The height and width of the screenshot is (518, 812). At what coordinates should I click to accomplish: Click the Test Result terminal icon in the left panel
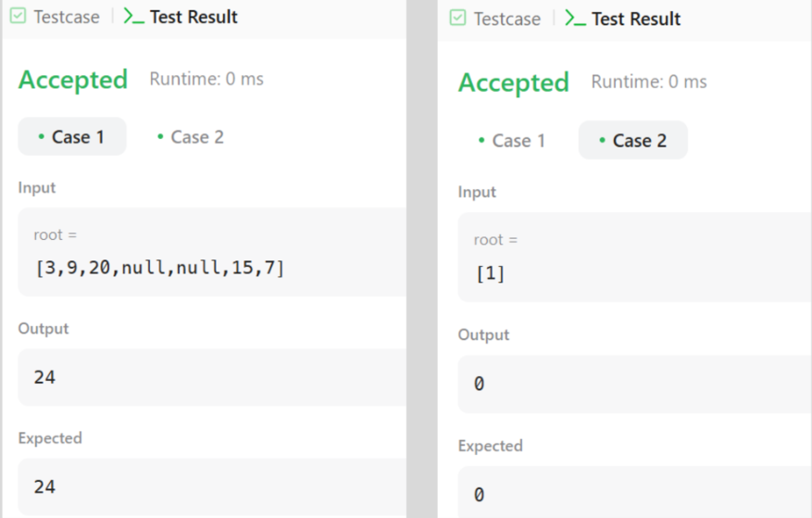tap(133, 17)
